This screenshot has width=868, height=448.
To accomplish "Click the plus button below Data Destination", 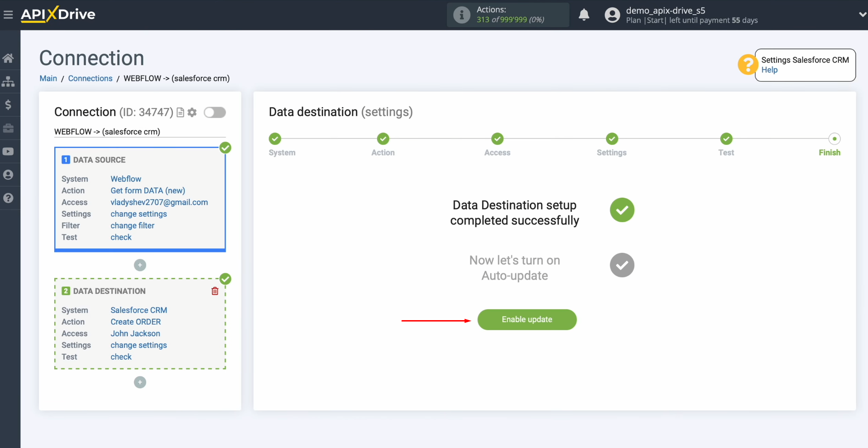I will pos(140,382).
